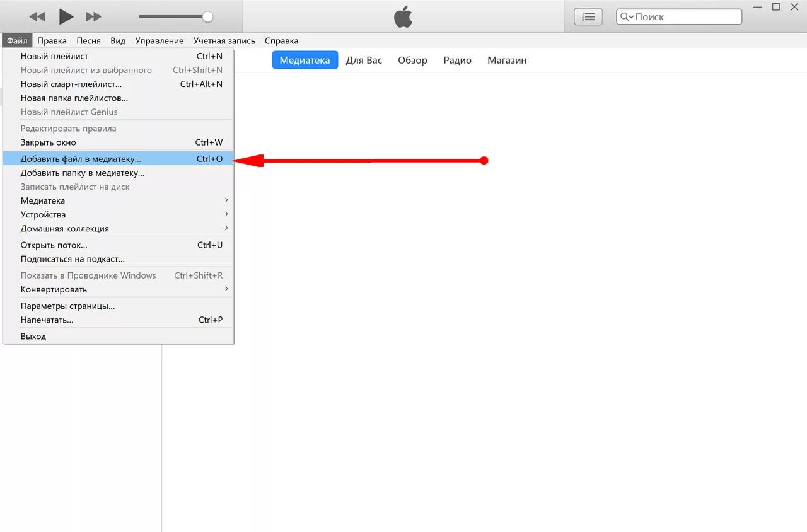Image resolution: width=807 pixels, height=532 pixels.
Task: Click the magnifier icon in search box
Action: 626,17
